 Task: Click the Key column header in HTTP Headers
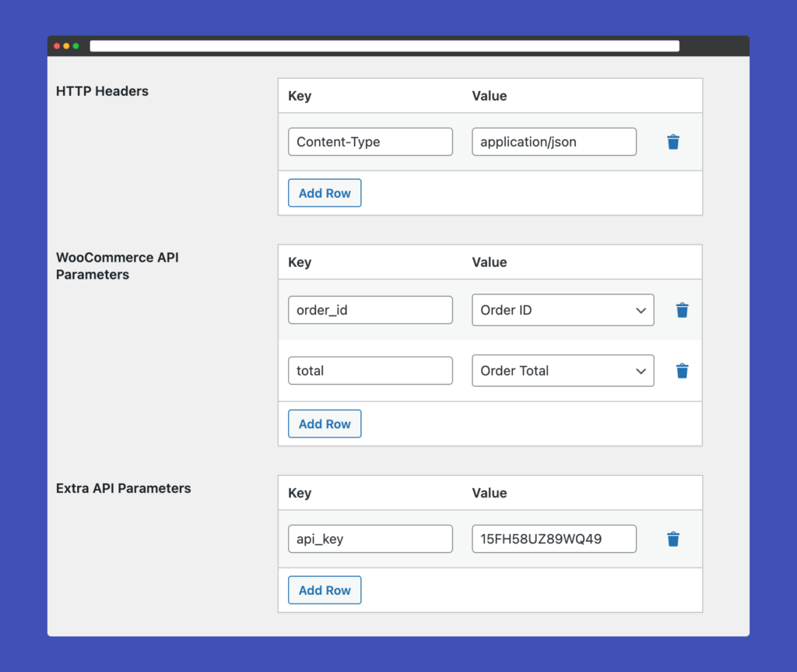[300, 96]
